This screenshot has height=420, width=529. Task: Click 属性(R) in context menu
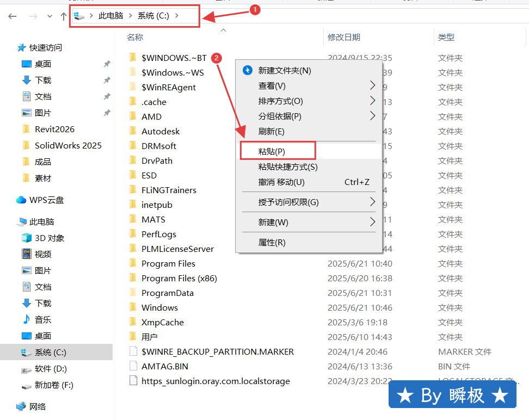tap(272, 242)
